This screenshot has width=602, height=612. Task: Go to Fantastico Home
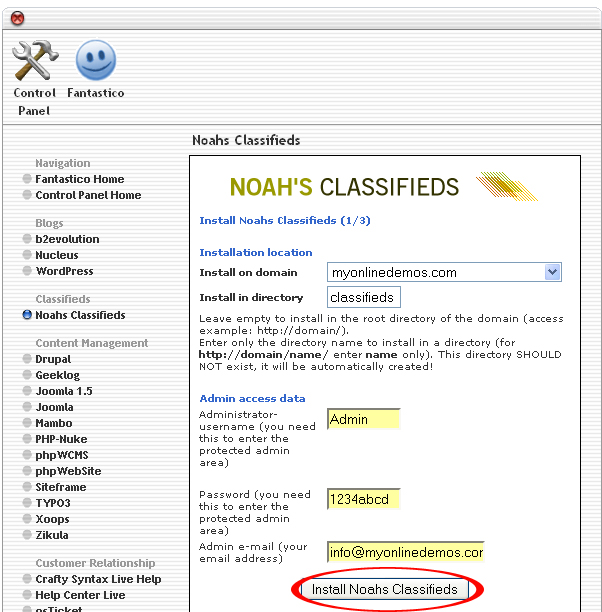(x=80, y=179)
